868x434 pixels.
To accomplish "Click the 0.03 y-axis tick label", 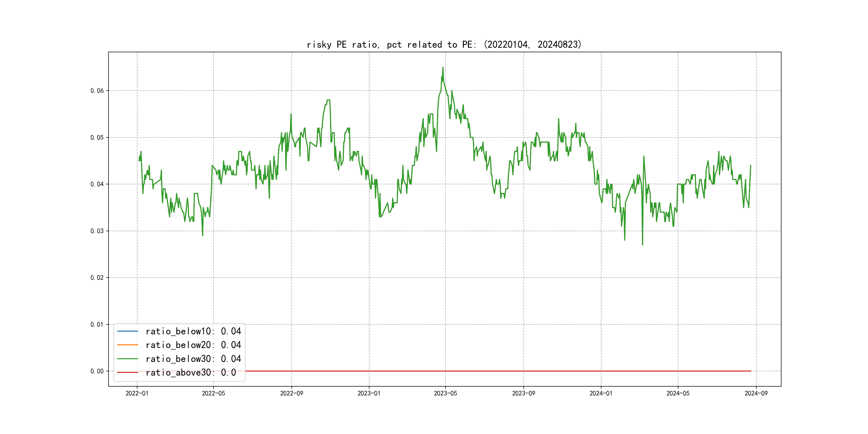I will coord(97,231).
